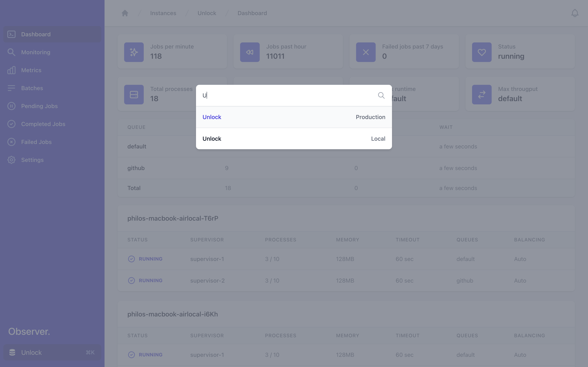Open the Unlock instance switcher
This screenshot has width=588, height=367.
click(x=52, y=352)
